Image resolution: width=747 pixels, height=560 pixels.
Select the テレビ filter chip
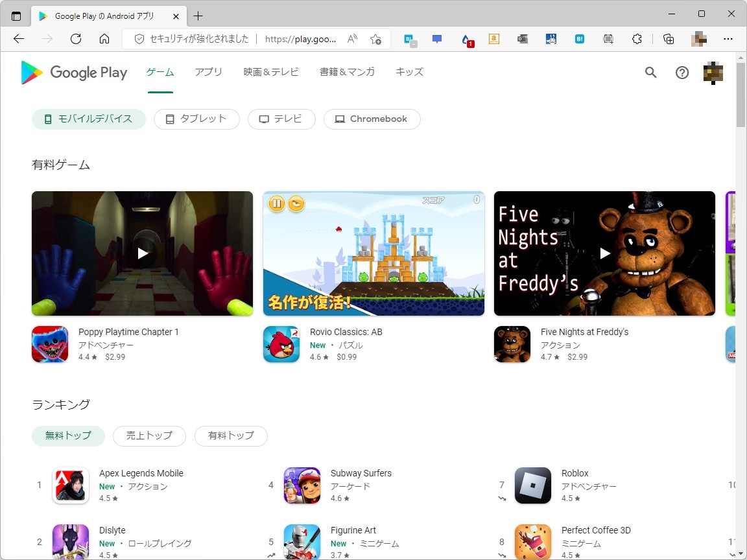point(281,119)
